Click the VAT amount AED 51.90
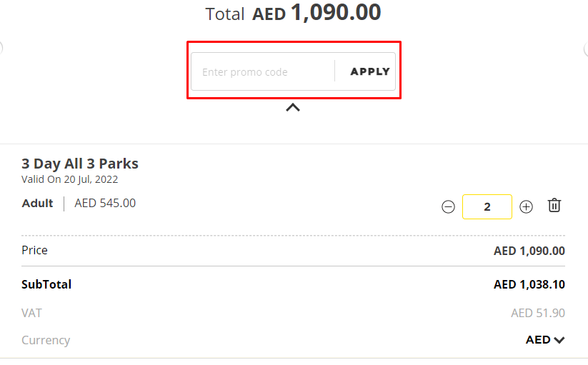 (537, 313)
